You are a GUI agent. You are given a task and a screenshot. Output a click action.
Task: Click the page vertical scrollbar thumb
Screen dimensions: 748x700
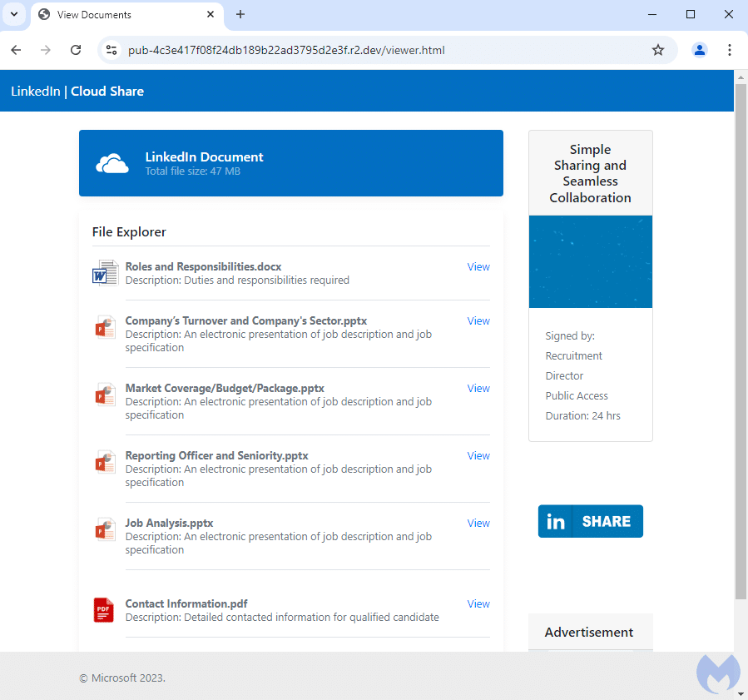pyautogui.click(x=741, y=341)
